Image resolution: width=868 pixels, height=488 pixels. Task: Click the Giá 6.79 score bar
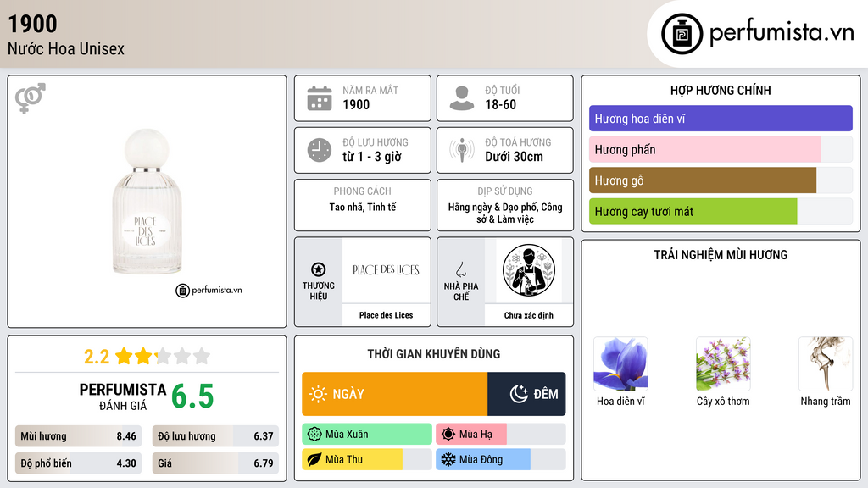click(x=215, y=463)
